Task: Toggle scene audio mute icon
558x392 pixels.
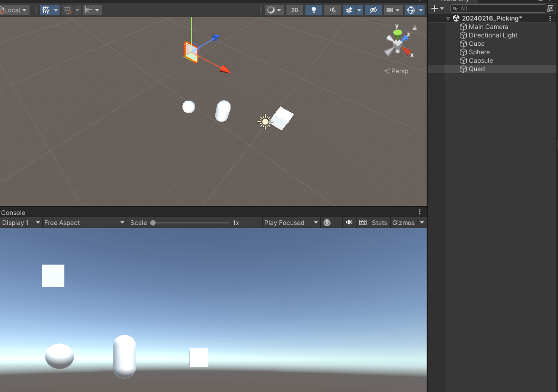Action: pyautogui.click(x=332, y=10)
